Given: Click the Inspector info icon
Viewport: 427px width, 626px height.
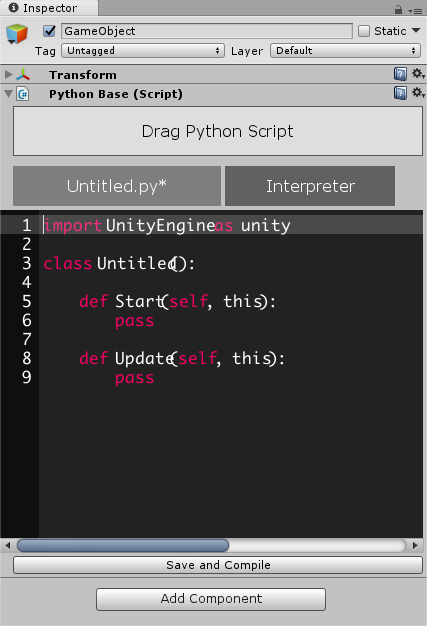Looking at the screenshot, I should pos(14,8).
